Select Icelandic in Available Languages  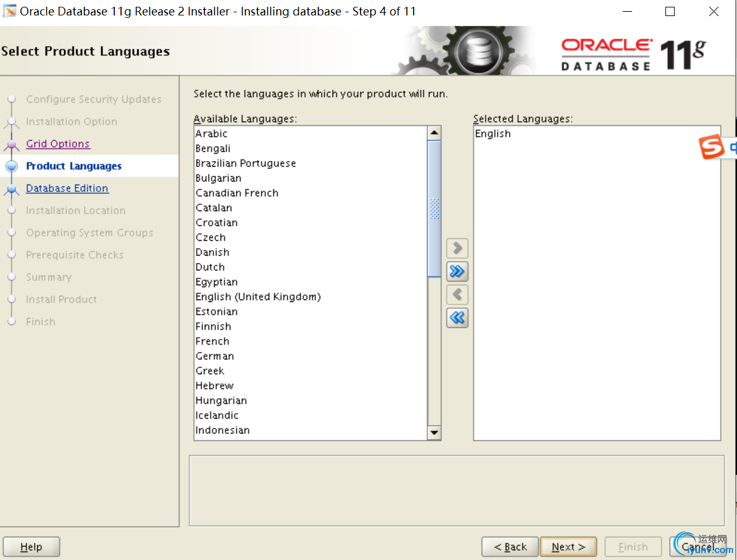pyautogui.click(x=310, y=415)
